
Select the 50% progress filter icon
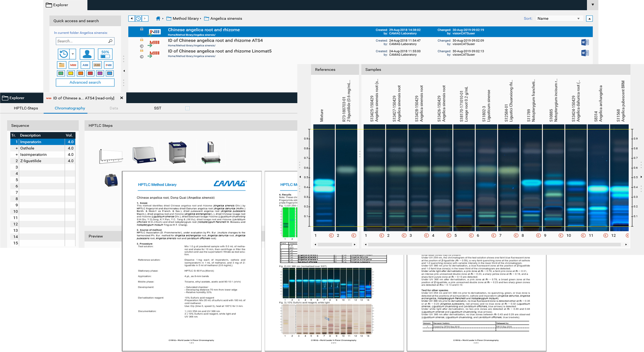click(105, 54)
